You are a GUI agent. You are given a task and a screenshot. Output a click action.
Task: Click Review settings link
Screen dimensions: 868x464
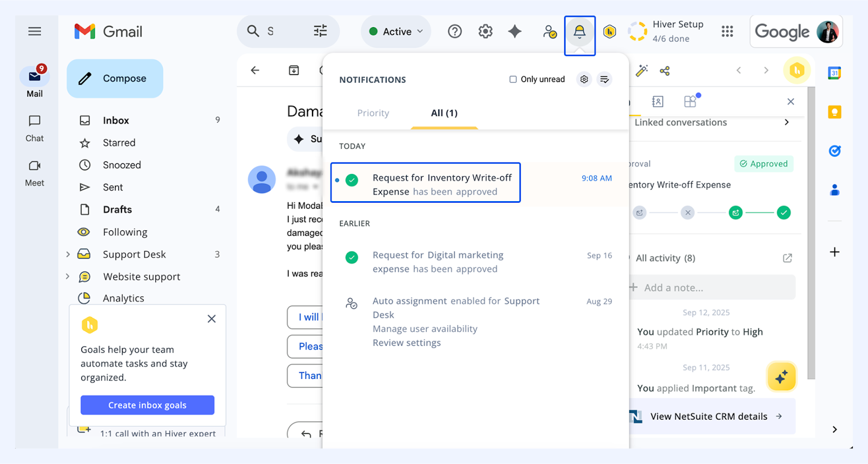[x=407, y=343]
